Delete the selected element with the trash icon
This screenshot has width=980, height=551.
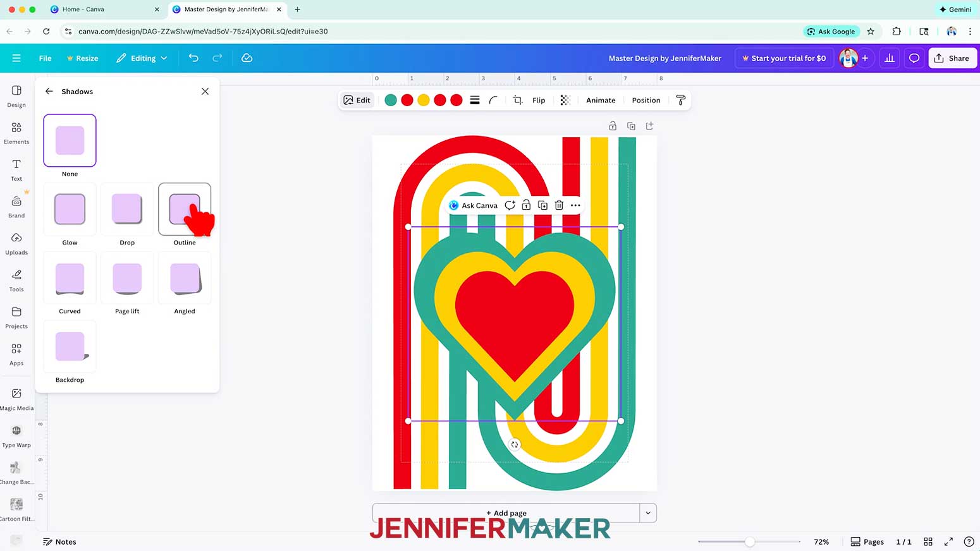click(x=559, y=205)
